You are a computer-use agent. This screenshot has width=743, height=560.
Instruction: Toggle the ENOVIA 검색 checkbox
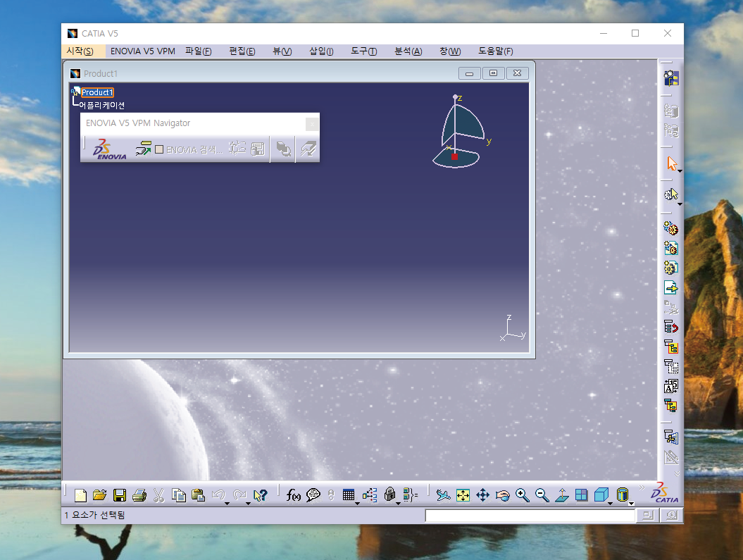(159, 150)
